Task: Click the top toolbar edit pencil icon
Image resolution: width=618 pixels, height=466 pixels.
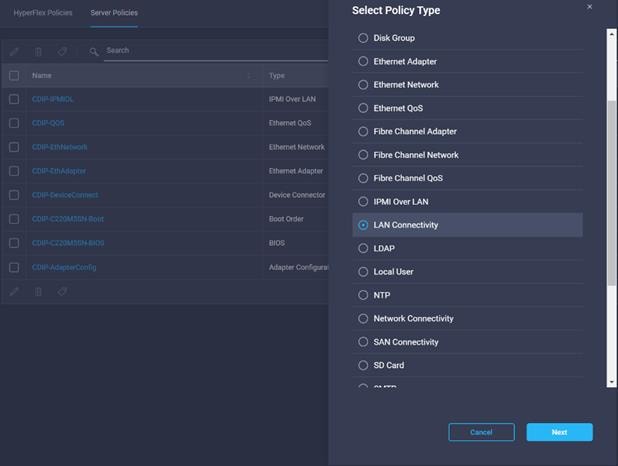Action: click(x=14, y=51)
